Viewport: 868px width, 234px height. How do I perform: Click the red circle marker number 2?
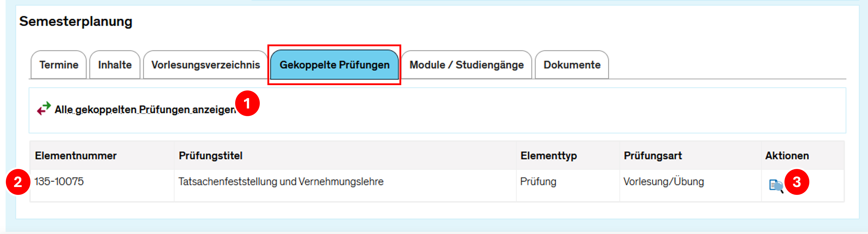(x=18, y=182)
